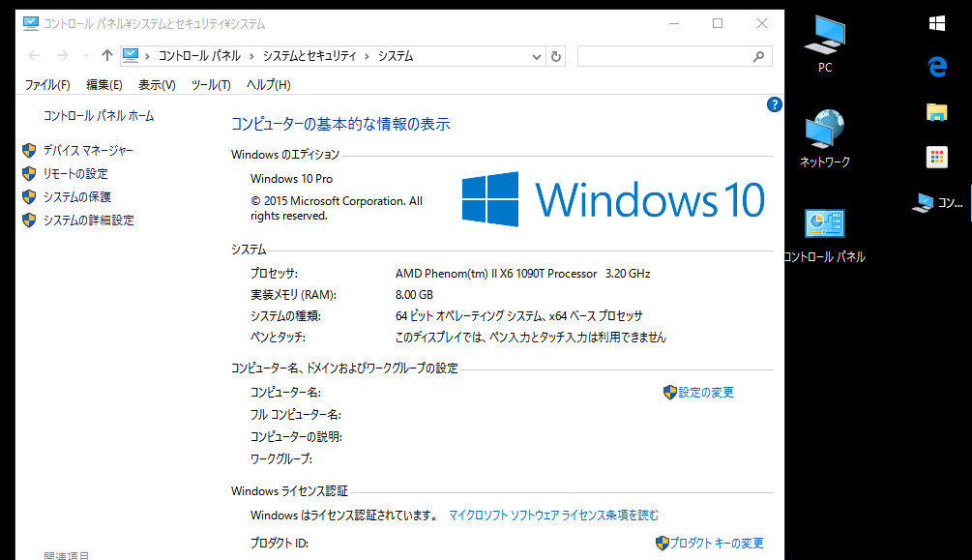Screen dimensions: 972x560
Task: Click プロダクト キーの変更 link
Action: point(717,544)
